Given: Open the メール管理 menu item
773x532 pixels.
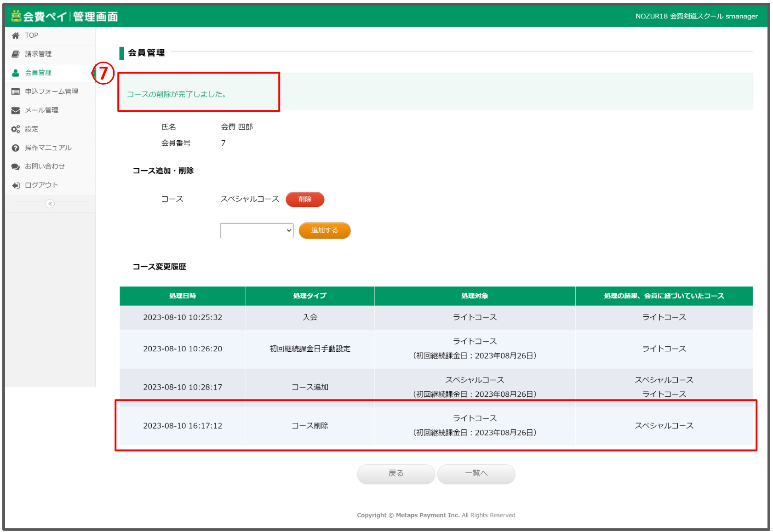Looking at the screenshot, I should (41, 110).
